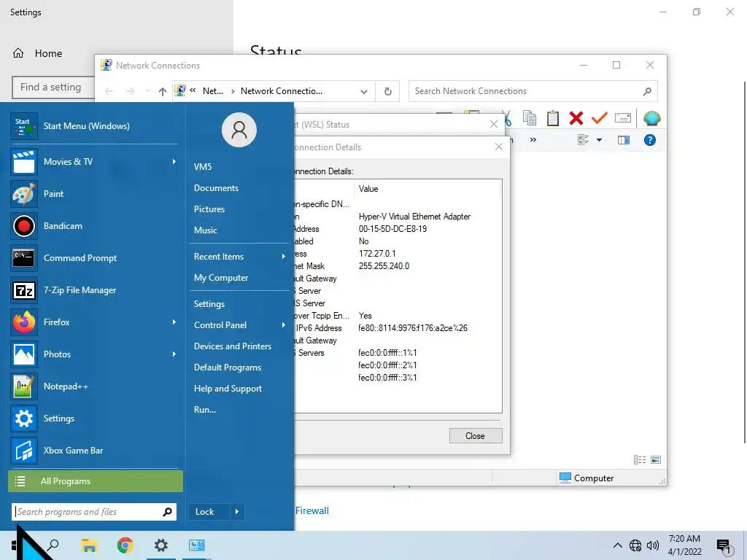This screenshot has height=560, width=747.
Task: Open Devices and Printers
Action: click(x=233, y=346)
